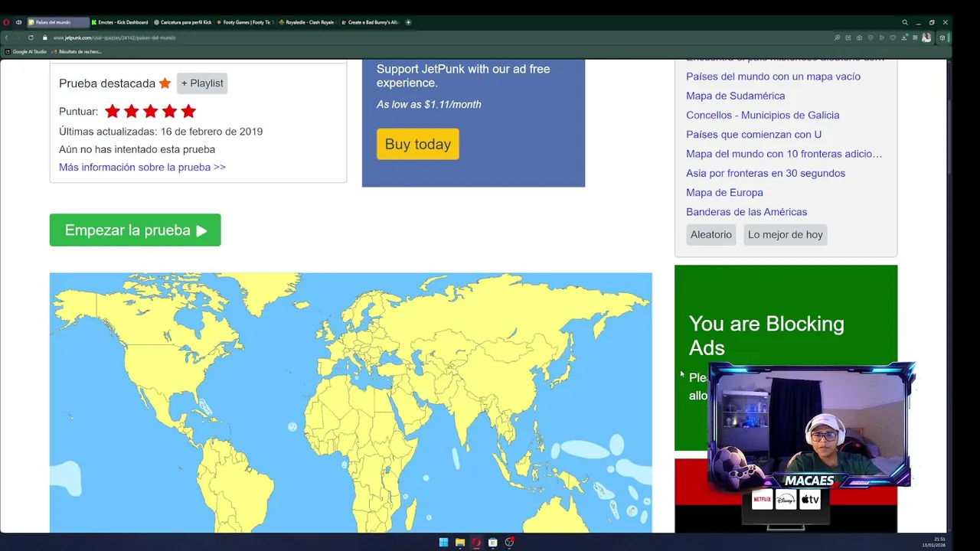Image resolution: width=980 pixels, height=551 pixels.
Task: Click the orange featured star icon
Action: pos(165,83)
